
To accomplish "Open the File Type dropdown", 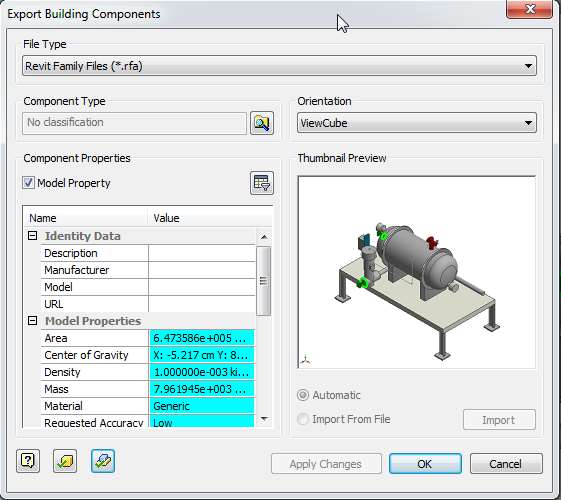I will [279, 66].
